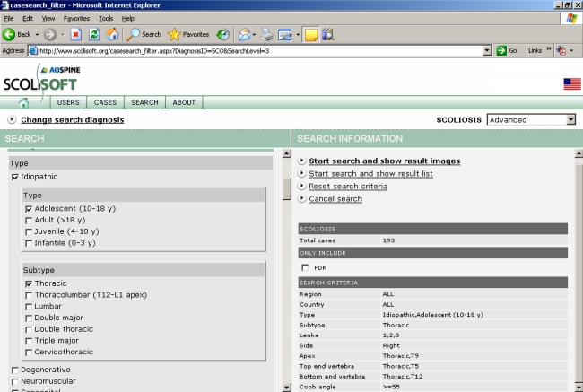Open the Forward button history dropdown arrow
Viewport: 583px width, 392px height.
(63, 35)
